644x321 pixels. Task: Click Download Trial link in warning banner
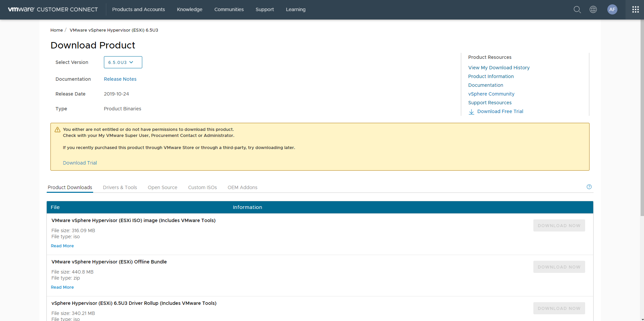click(x=80, y=163)
